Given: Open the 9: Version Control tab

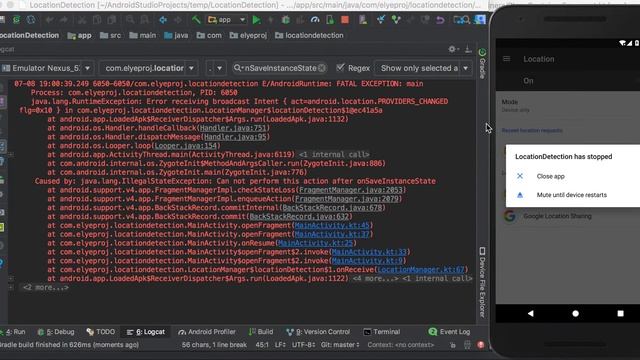Looking at the screenshot, I should point(318,332).
